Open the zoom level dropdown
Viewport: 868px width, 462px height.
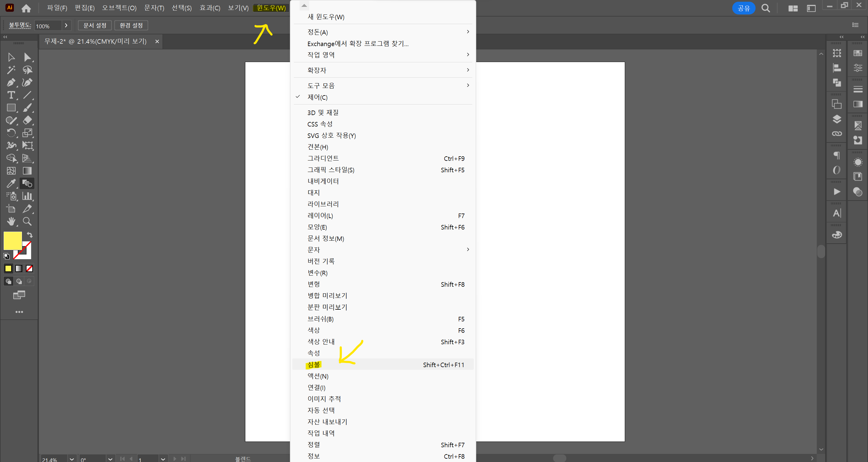72,459
